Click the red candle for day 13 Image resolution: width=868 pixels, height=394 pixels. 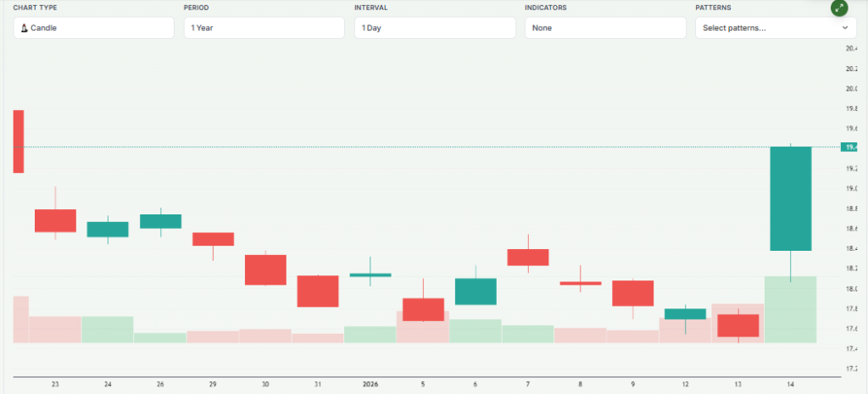point(738,325)
